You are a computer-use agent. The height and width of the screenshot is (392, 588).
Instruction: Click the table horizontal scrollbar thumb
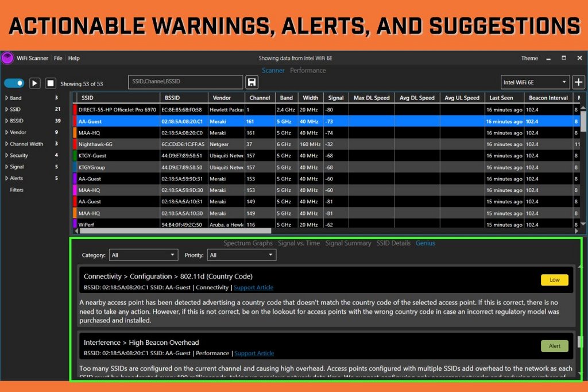[175, 231]
